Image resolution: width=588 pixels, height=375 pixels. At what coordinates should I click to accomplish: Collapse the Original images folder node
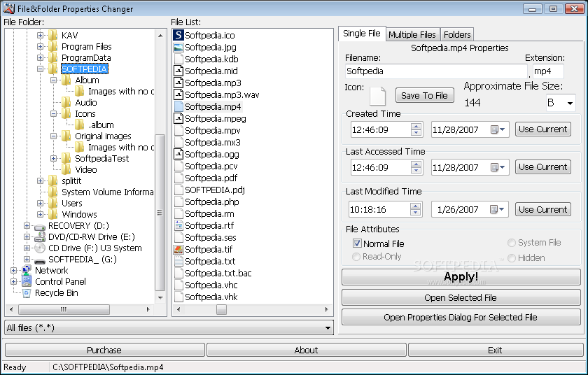tap(54, 136)
